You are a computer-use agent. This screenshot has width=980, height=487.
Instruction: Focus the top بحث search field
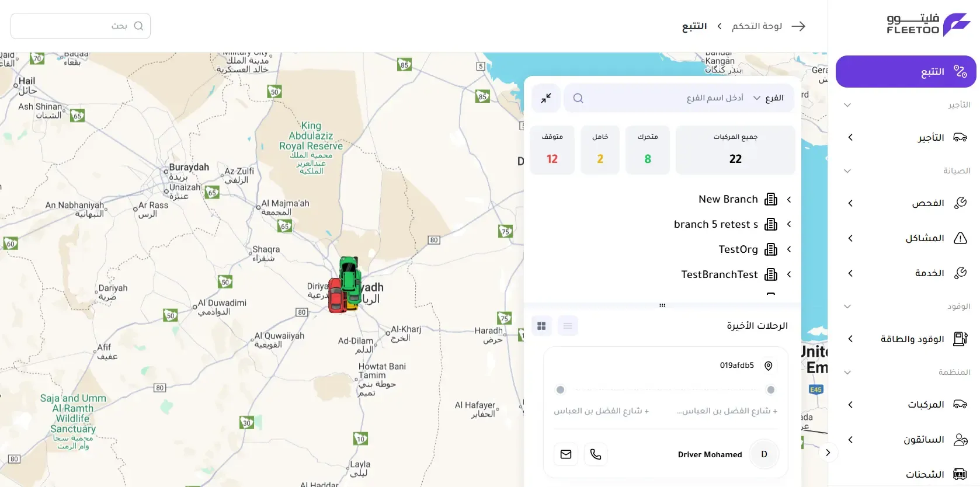[x=81, y=26]
